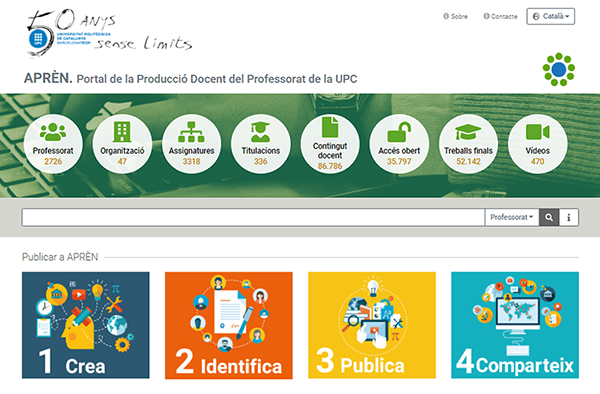Click the Assignatures count 3318
Screen dimensions: 600x394
[x=191, y=161]
